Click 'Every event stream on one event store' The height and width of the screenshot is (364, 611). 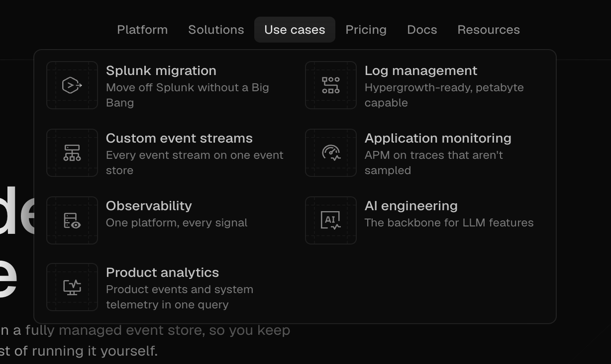pyautogui.click(x=195, y=163)
